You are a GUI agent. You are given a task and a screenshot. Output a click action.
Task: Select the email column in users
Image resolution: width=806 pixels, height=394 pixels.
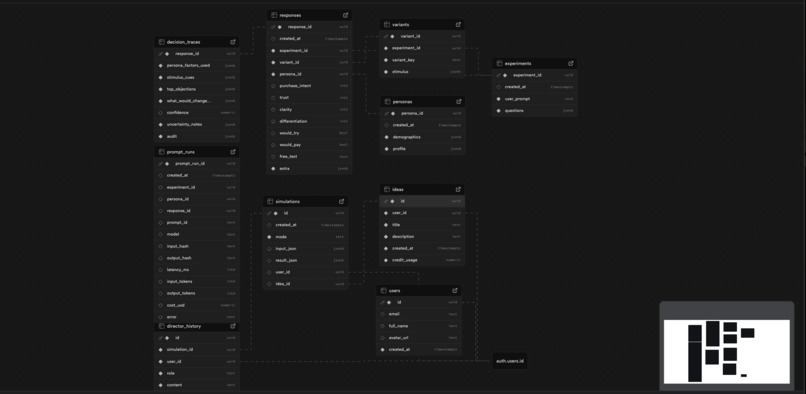[x=418, y=314]
